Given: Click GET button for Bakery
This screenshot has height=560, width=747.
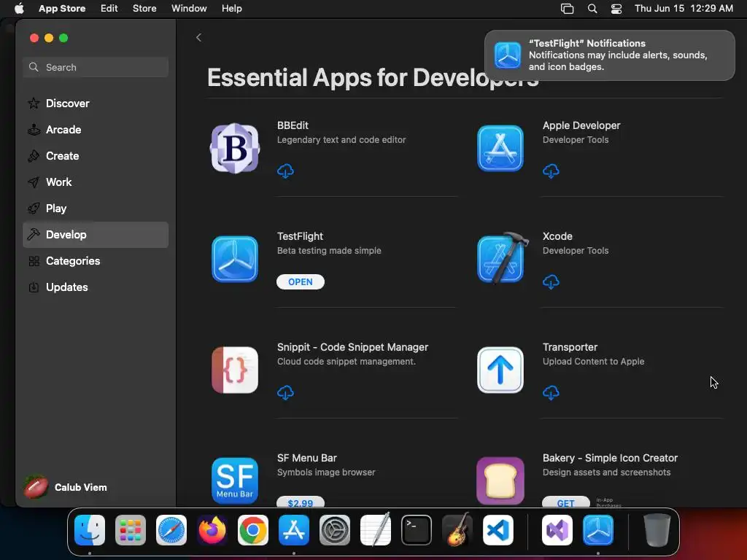Looking at the screenshot, I should coord(566,502).
